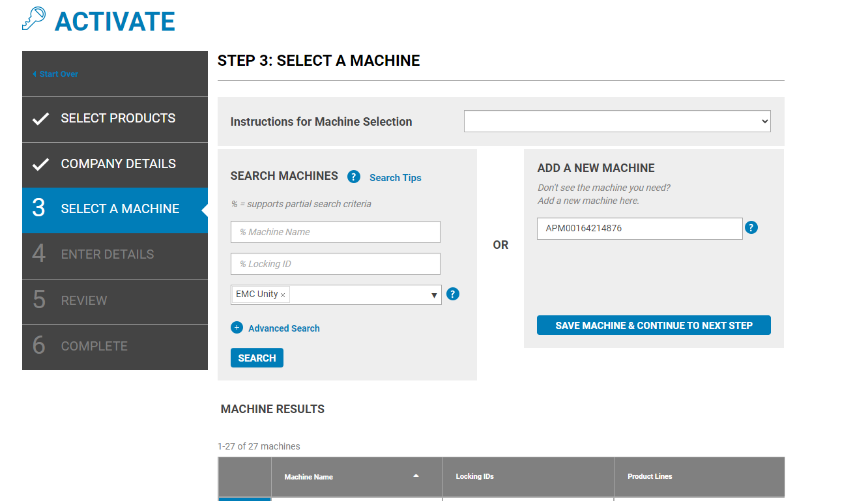Image resolution: width=868 pixels, height=501 pixels.
Task: Remove the EMC Unity filter tag
Action: 283,294
